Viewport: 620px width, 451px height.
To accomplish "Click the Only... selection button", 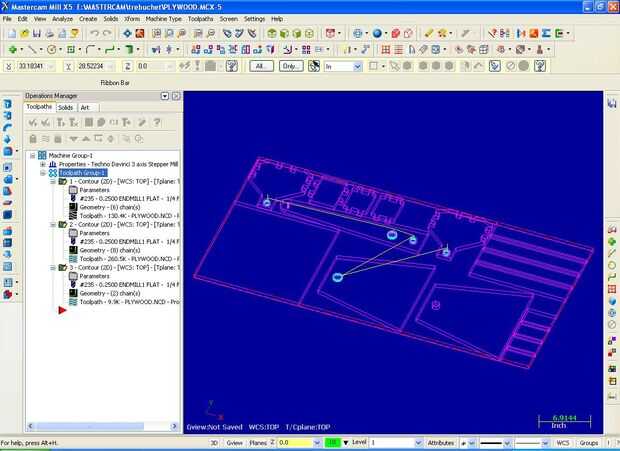I will pos(291,66).
